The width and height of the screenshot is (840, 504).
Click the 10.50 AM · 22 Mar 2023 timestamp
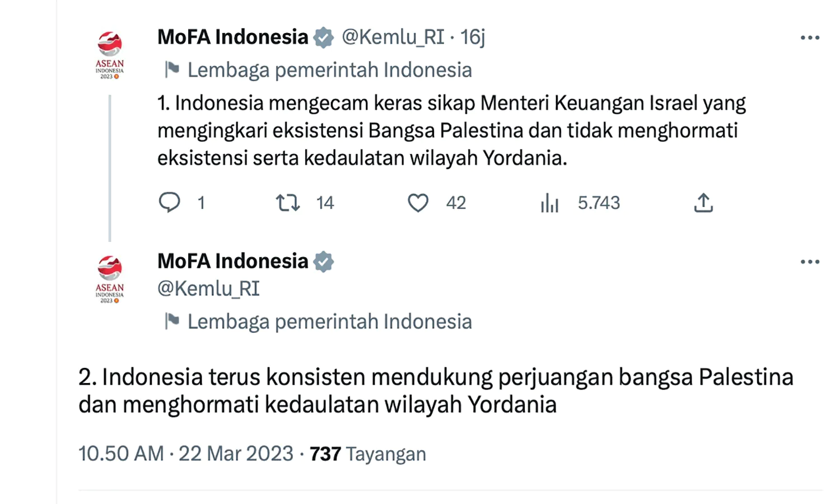(186, 454)
